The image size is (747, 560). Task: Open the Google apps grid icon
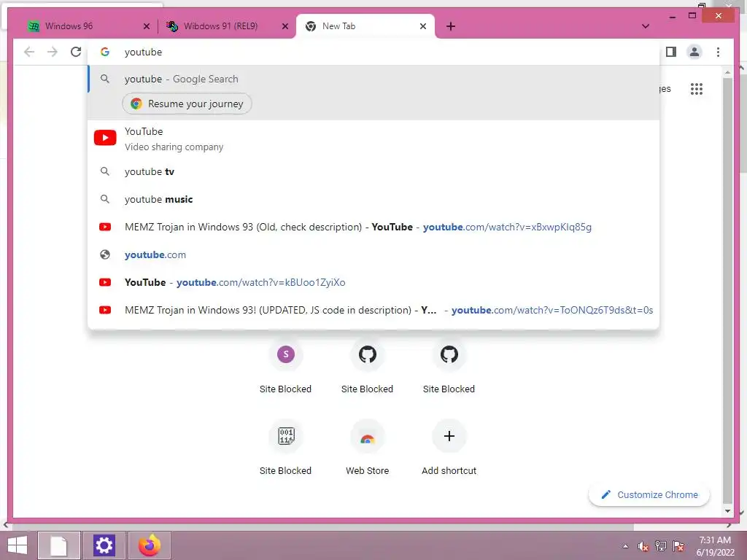click(x=697, y=89)
